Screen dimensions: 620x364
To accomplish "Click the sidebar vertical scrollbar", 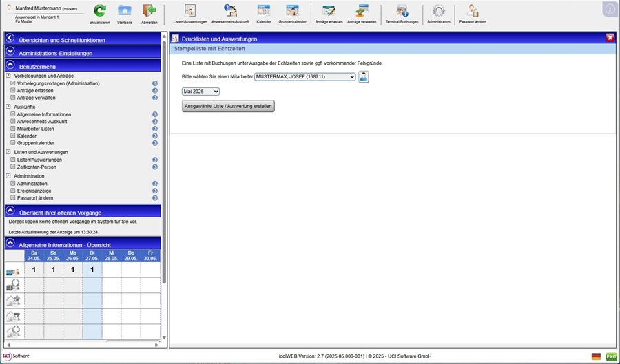I will coord(164,172).
